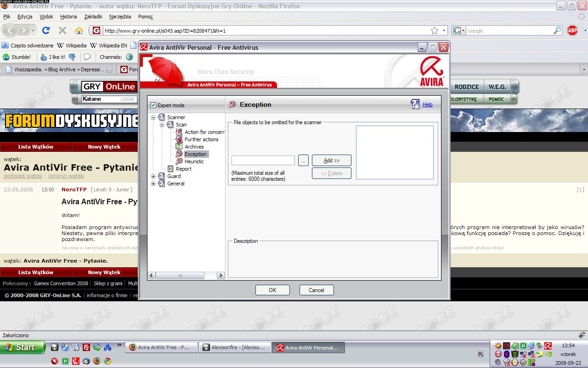Click the thumbs down icon
Screen dimensions: 588x368
72,57
